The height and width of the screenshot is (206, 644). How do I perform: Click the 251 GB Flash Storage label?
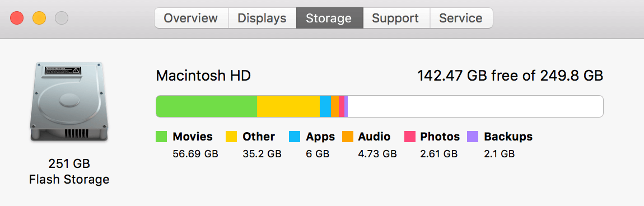tap(69, 171)
